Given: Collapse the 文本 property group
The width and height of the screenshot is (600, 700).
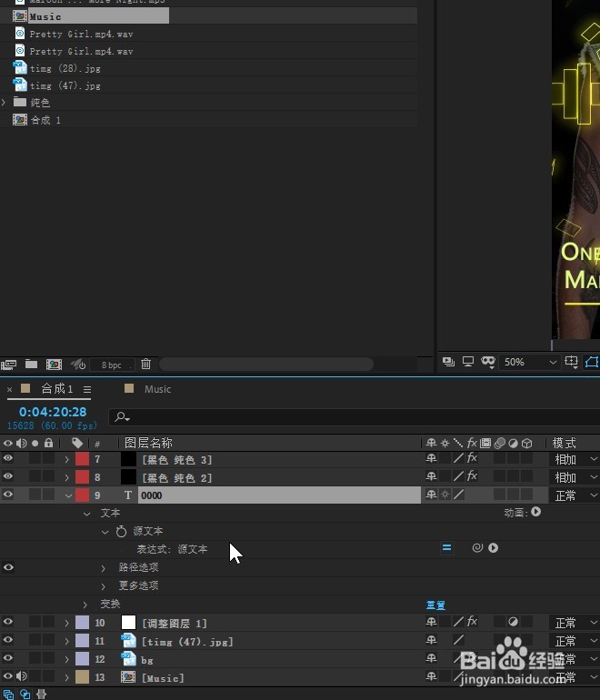Looking at the screenshot, I should tap(87, 514).
